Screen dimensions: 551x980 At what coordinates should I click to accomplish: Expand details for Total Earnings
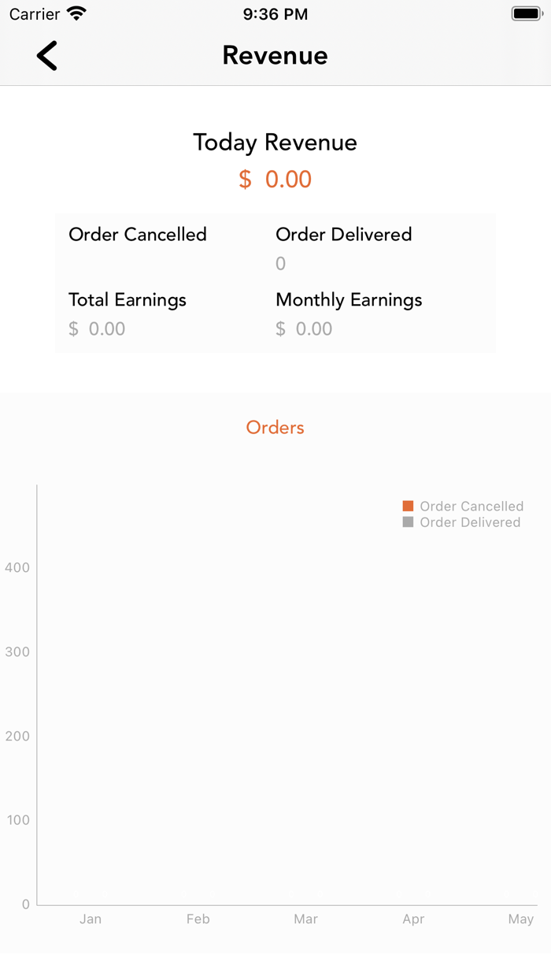tap(128, 299)
